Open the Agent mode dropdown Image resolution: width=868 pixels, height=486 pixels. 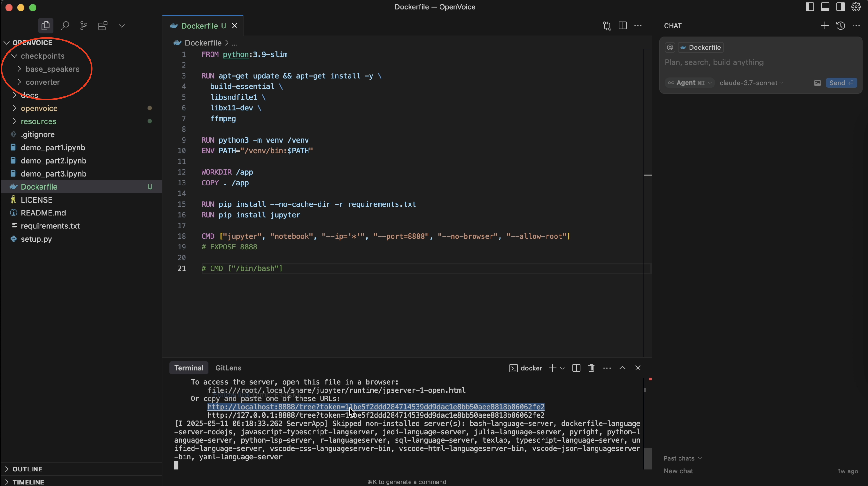point(689,83)
